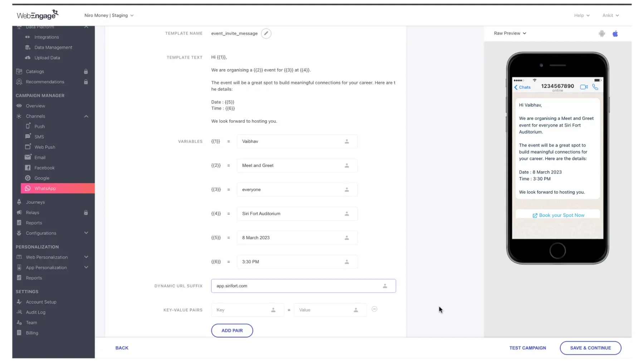
Task: Open Team settings
Action: pyautogui.click(x=31, y=323)
